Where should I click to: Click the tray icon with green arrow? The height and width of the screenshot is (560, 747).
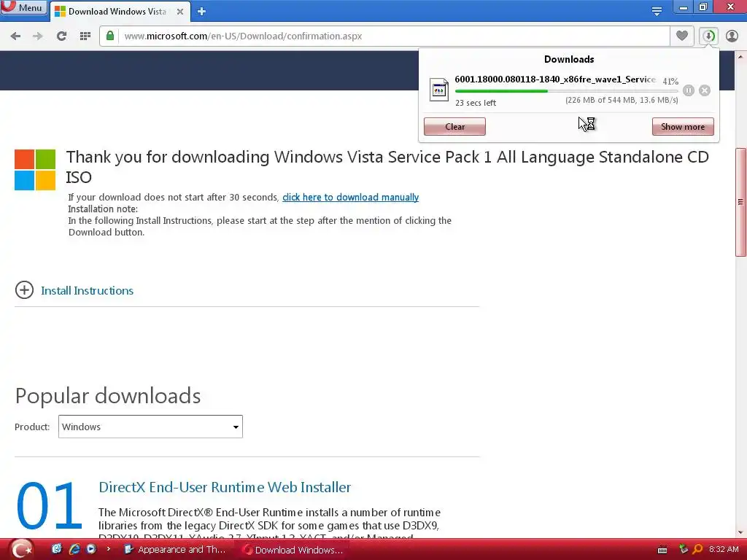click(684, 549)
